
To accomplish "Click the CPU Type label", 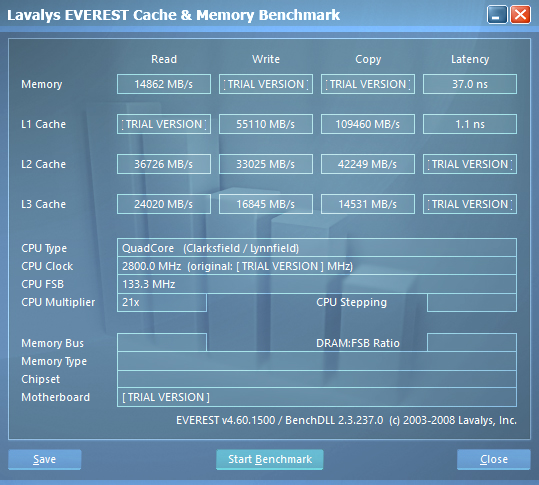I will 44,248.
